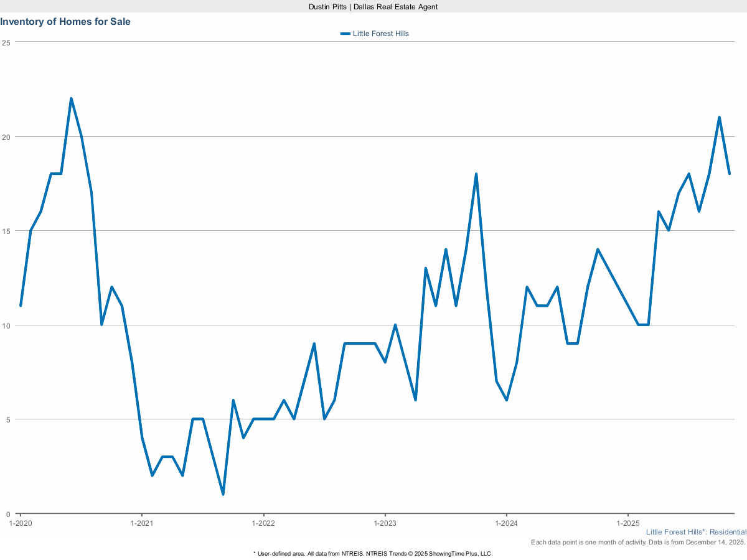Click the 20 y-axis label
Screen dimensions: 747x560
click(6, 137)
